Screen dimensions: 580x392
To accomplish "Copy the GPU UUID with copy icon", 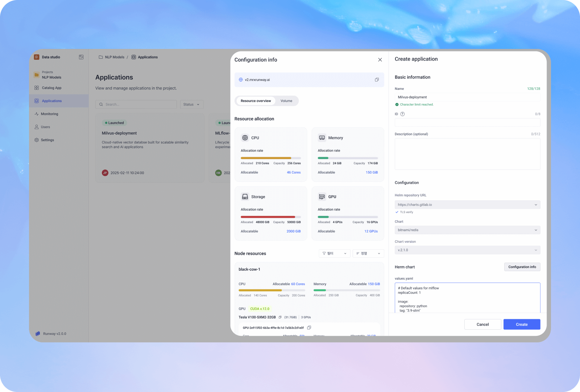I will (x=309, y=328).
